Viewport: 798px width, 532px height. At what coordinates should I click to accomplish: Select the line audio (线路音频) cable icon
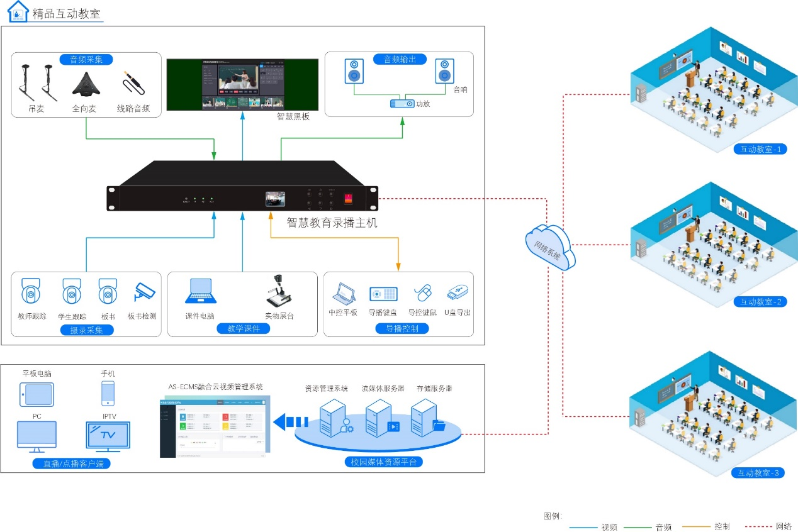click(x=133, y=84)
